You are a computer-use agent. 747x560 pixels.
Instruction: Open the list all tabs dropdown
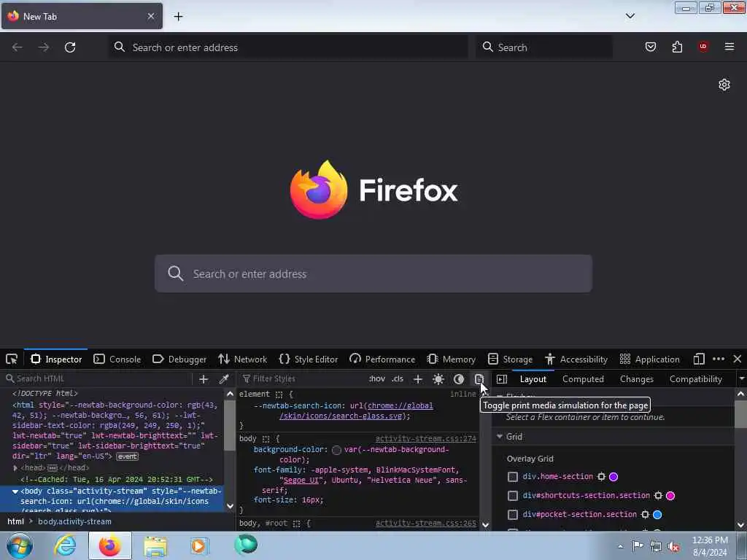point(630,16)
